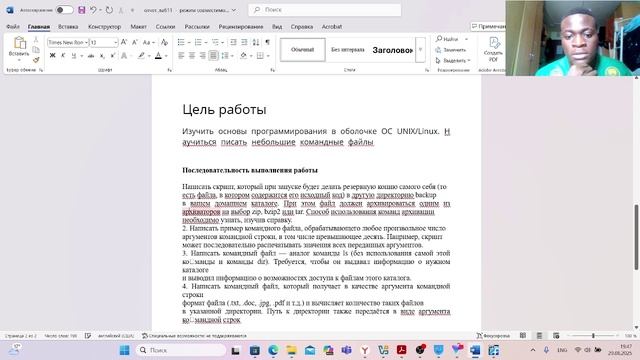This screenshot has height=360, width=640.
Task: Click the Paste (Вставить) clipboard icon
Action: click(19, 43)
